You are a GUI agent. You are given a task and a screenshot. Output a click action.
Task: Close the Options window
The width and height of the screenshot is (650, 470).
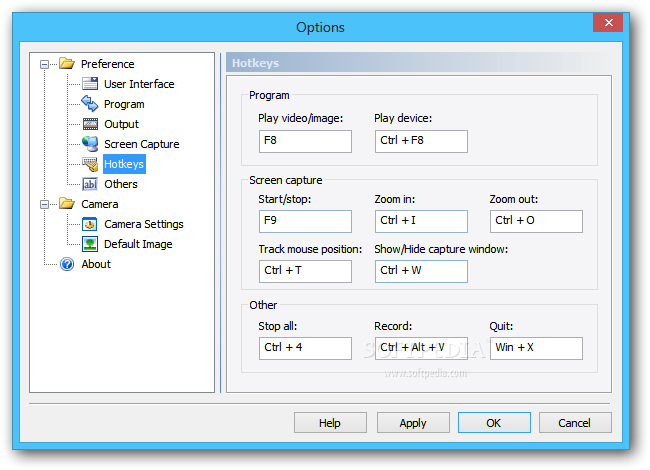click(x=608, y=22)
